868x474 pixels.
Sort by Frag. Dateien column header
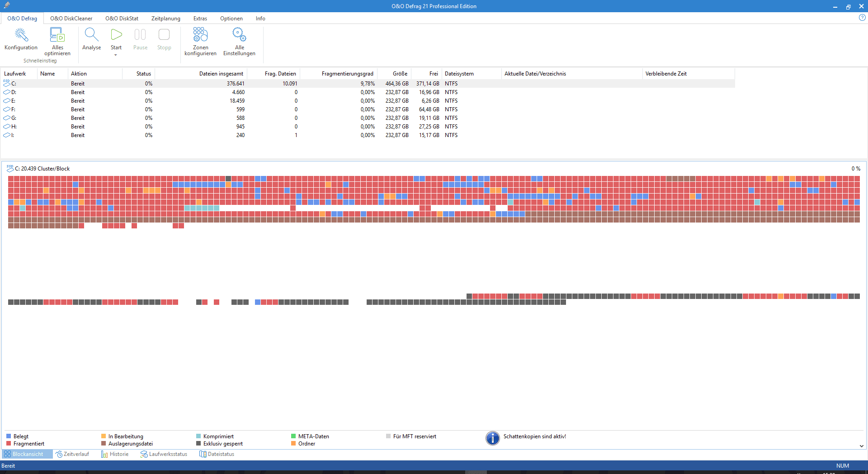pyautogui.click(x=274, y=74)
